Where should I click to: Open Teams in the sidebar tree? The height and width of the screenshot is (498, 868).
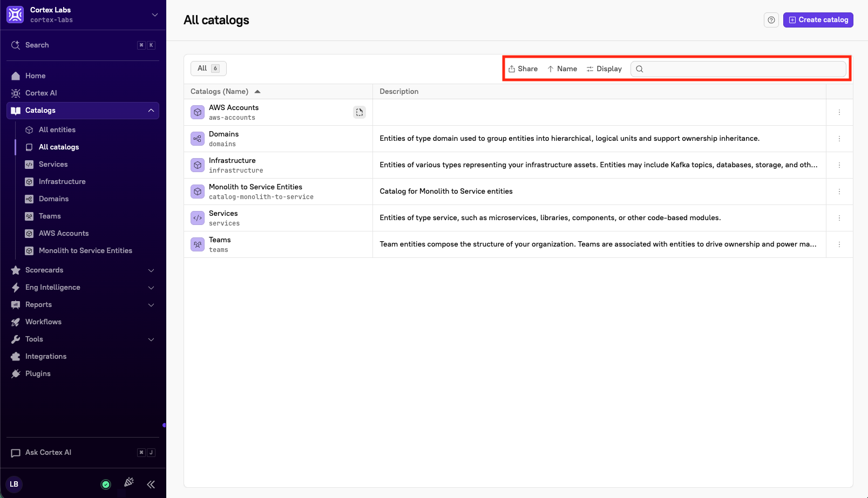click(x=50, y=216)
